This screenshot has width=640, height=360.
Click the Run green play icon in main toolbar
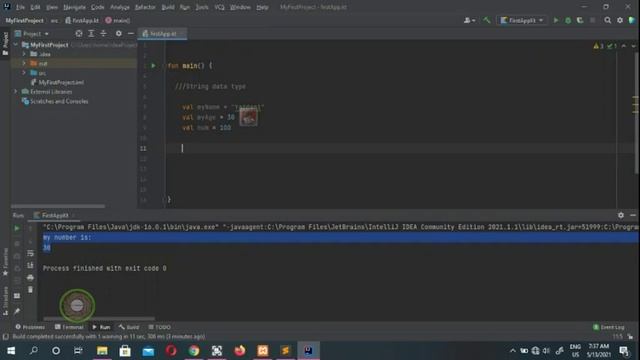coord(556,20)
